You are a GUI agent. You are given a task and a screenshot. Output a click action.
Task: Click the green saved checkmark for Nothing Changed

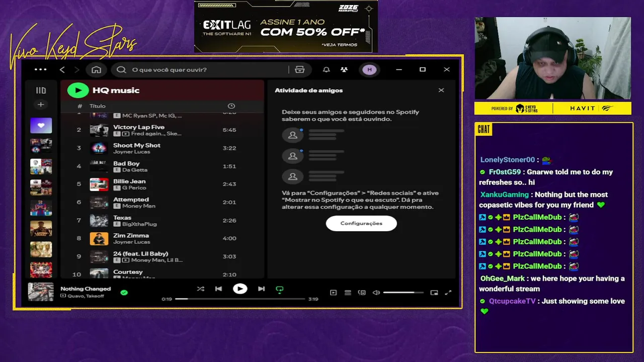[124, 292]
